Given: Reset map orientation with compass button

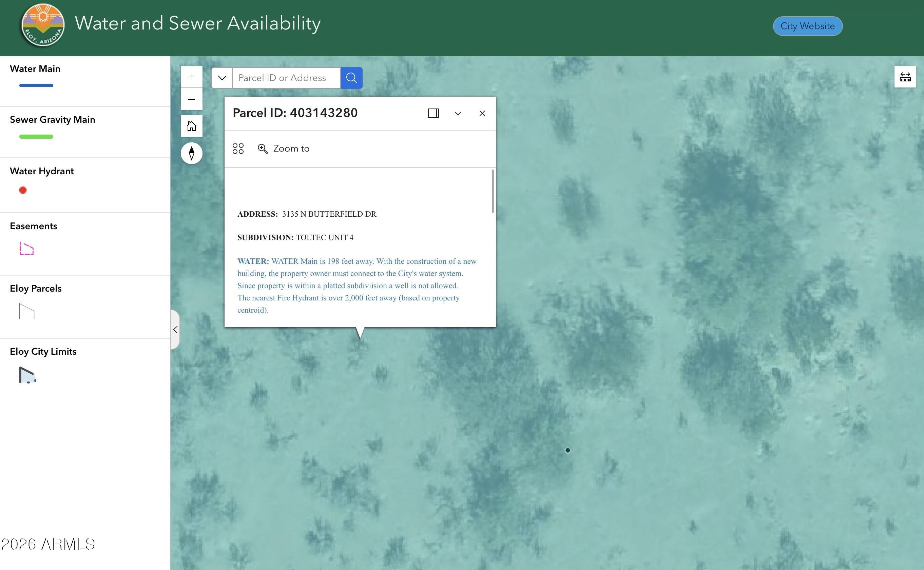Looking at the screenshot, I should (x=192, y=153).
